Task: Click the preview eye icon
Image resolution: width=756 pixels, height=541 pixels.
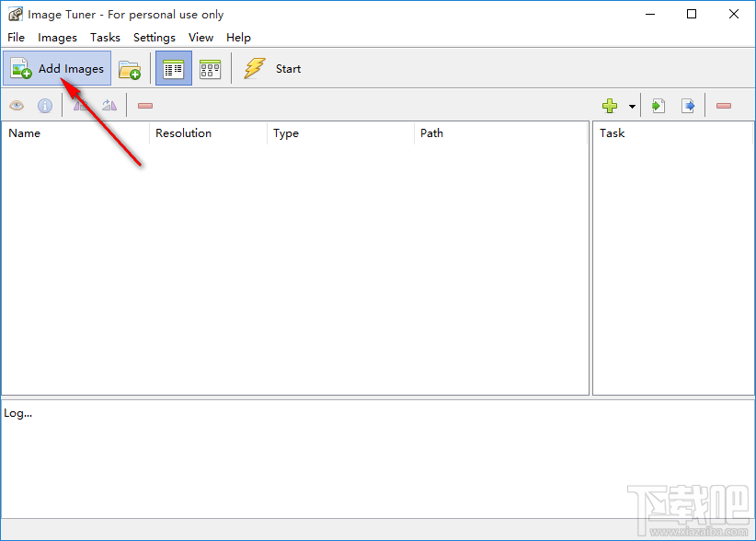Action: [x=17, y=105]
